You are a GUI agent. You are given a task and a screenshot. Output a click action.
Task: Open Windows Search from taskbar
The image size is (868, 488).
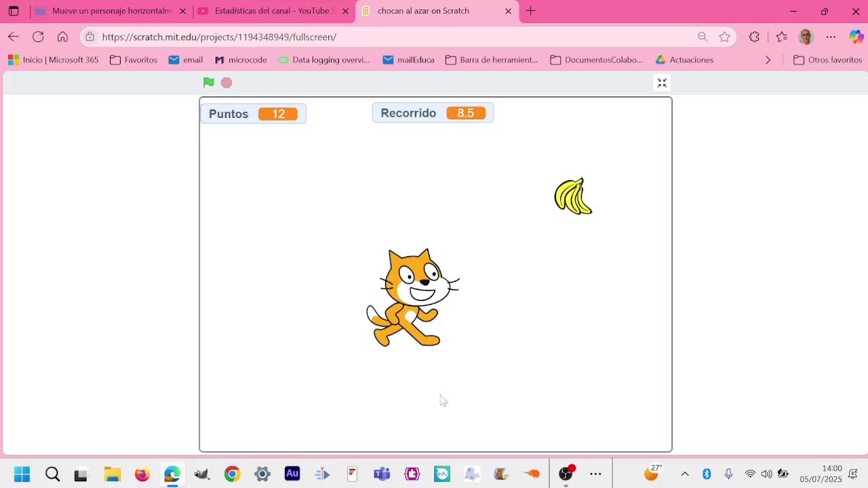pos(52,474)
